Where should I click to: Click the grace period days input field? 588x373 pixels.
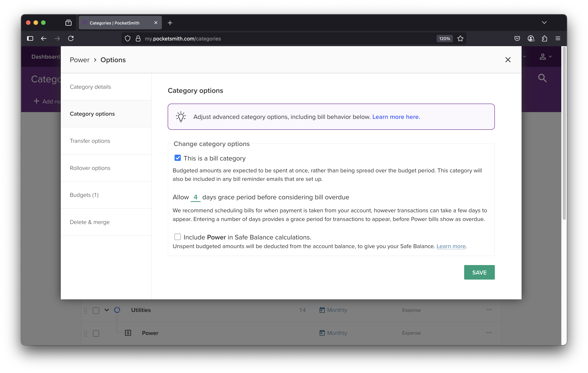tap(195, 197)
